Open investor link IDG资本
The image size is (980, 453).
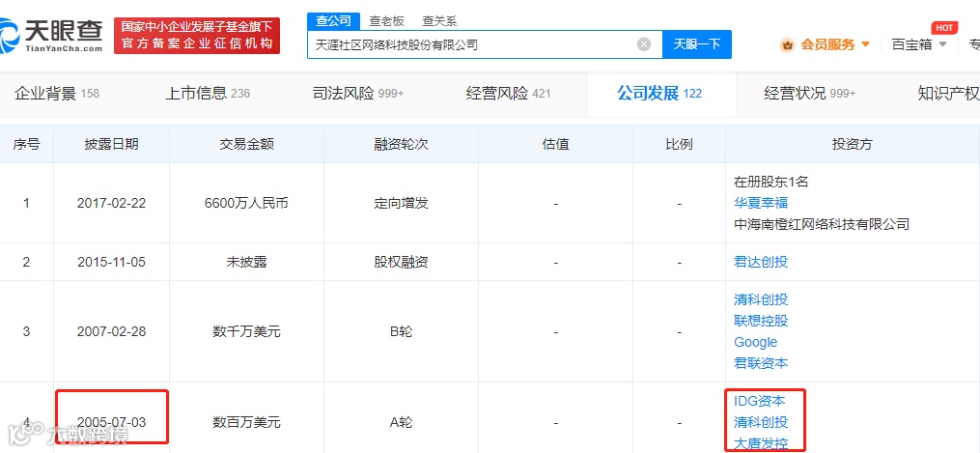(759, 401)
